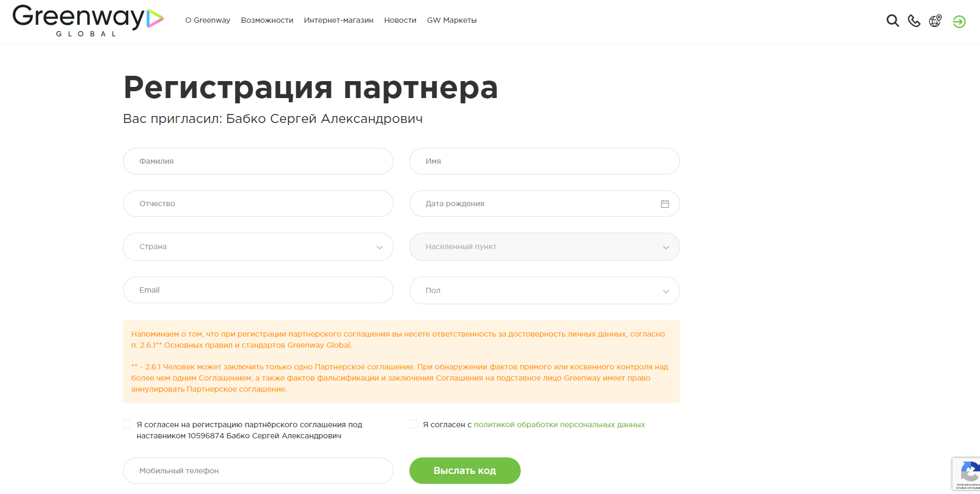
Task: Click the Greenway Global logo
Action: [80, 20]
